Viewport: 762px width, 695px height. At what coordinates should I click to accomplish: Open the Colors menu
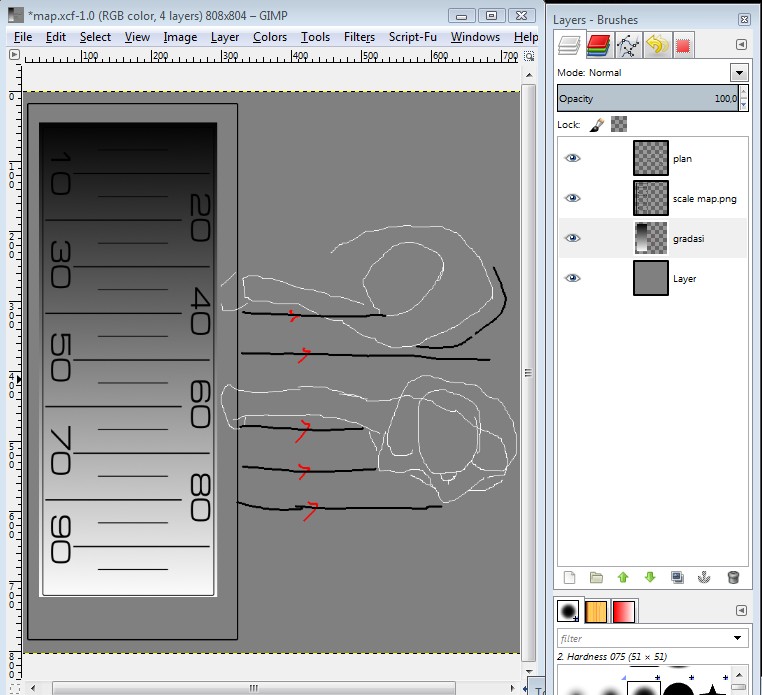tap(270, 37)
